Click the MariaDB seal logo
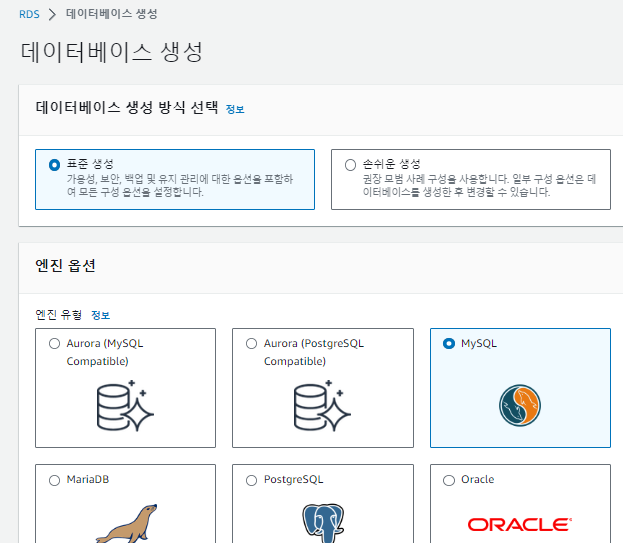This screenshot has width=623, height=543. click(x=127, y=523)
